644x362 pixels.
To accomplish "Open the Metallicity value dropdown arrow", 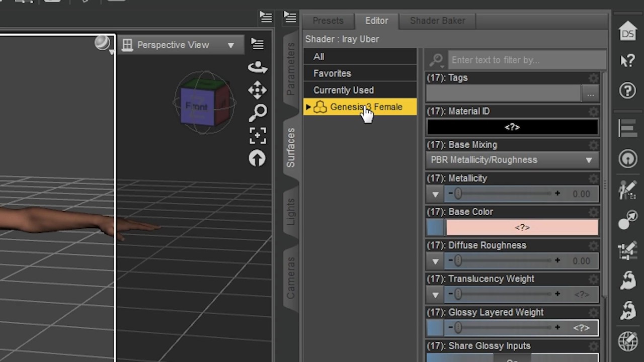I will 435,194.
